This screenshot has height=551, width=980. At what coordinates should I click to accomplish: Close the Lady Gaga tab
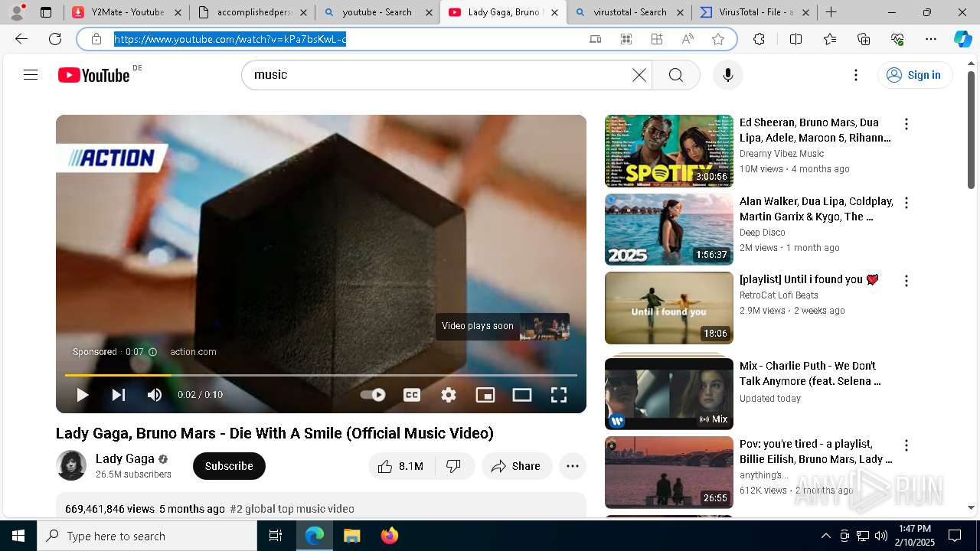554,12
